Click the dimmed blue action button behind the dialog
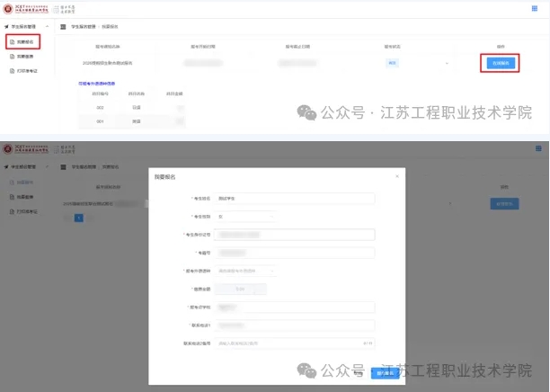The width and height of the screenshot is (550, 392). pos(504,203)
